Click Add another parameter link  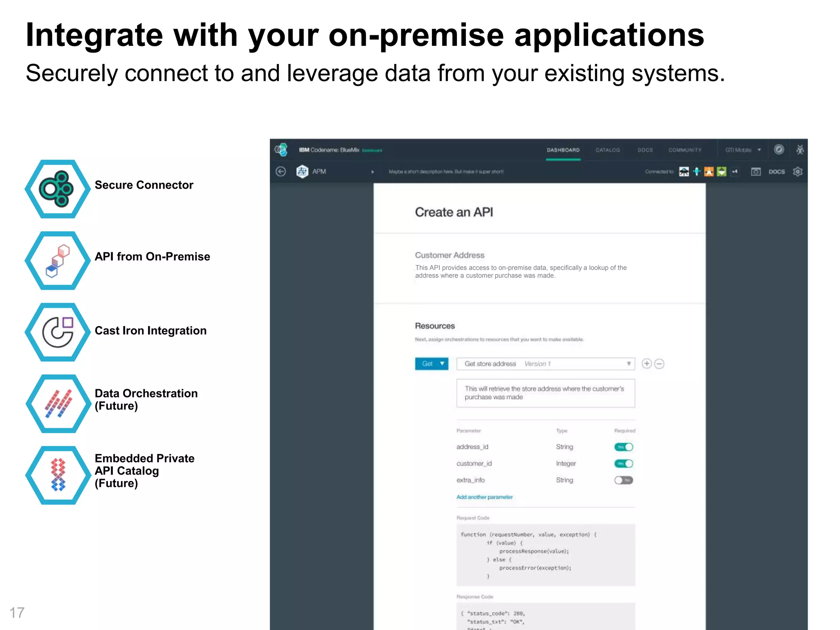click(x=484, y=497)
